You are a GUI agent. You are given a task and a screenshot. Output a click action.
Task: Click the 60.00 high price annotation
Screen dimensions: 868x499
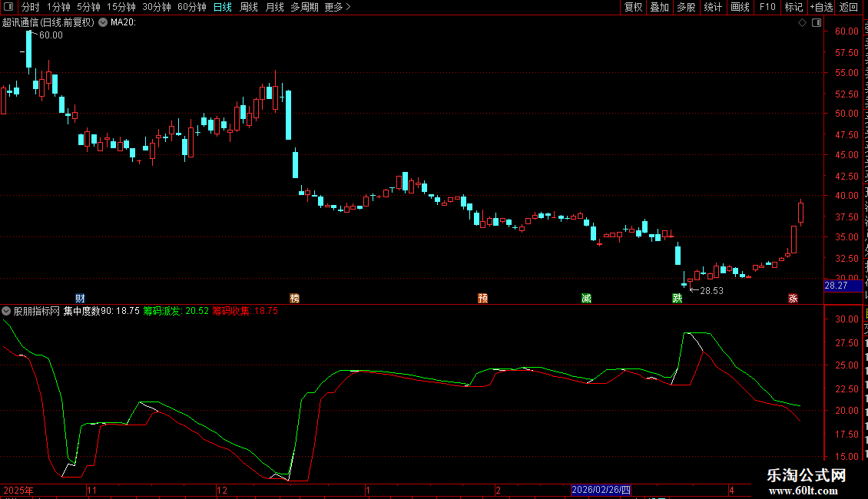pos(51,35)
